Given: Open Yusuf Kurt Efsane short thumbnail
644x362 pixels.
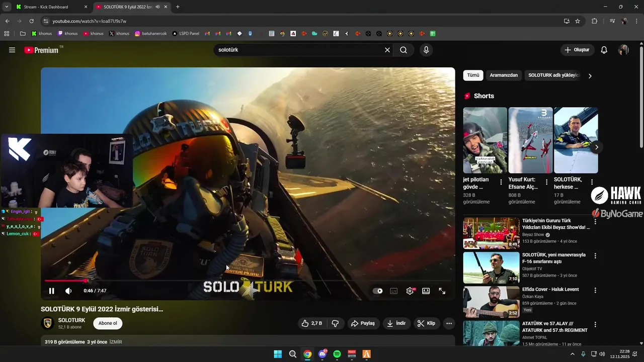Looking at the screenshot, I should (530, 140).
